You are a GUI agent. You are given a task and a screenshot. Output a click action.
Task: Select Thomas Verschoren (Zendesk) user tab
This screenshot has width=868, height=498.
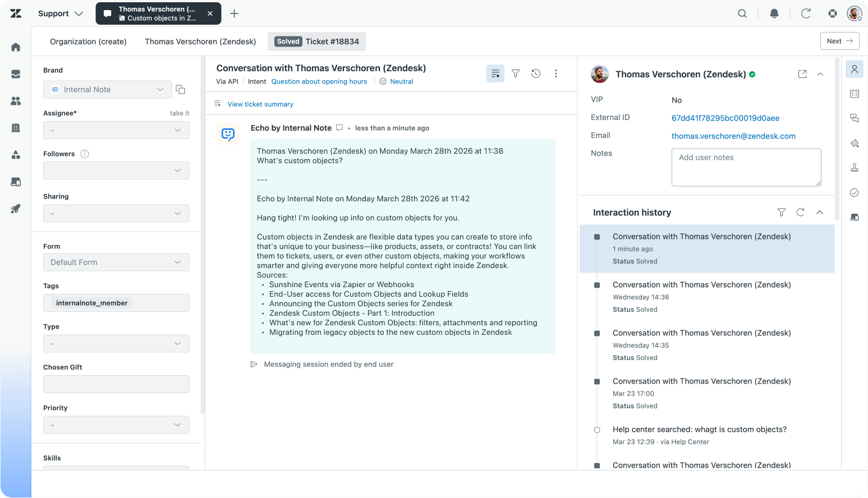tap(200, 41)
